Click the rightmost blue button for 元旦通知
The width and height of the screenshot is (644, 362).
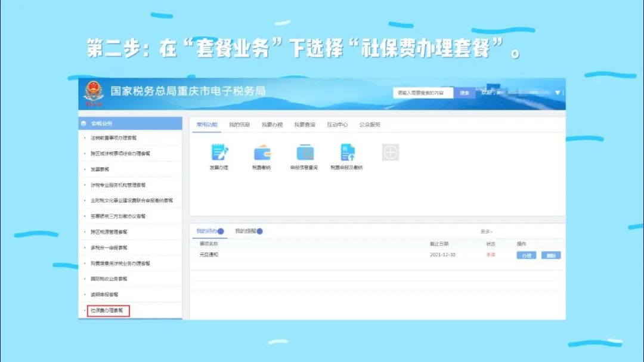click(x=551, y=255)
